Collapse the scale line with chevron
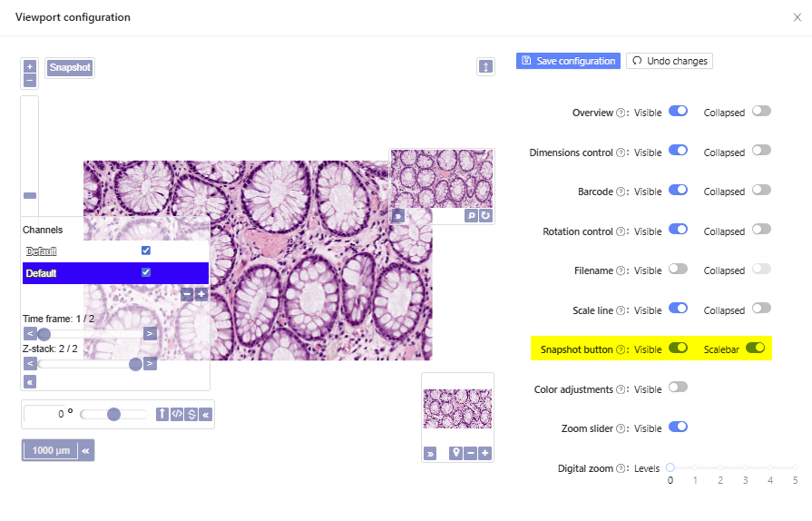812x521 pixels. pyautogui.click(x=85, y=450)
